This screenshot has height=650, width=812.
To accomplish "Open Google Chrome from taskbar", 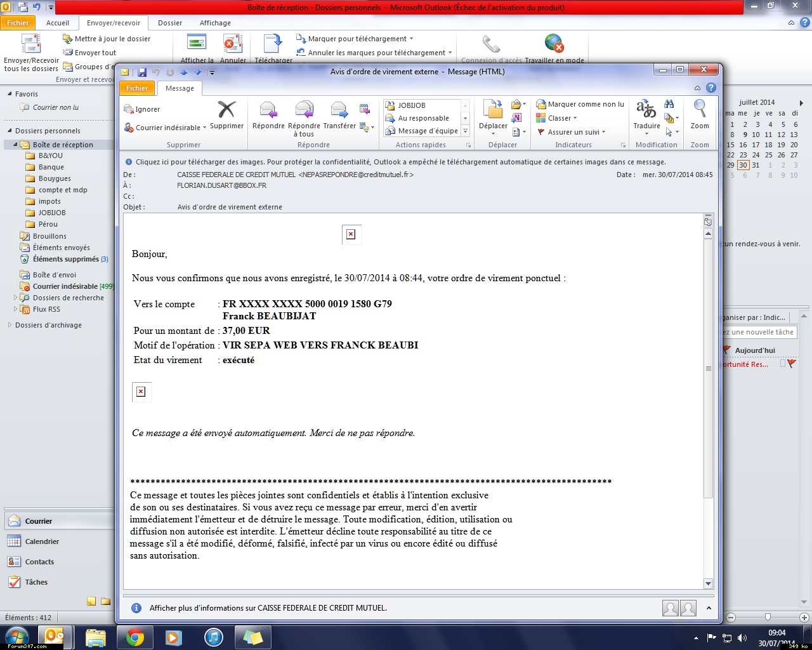I will 134,637.
